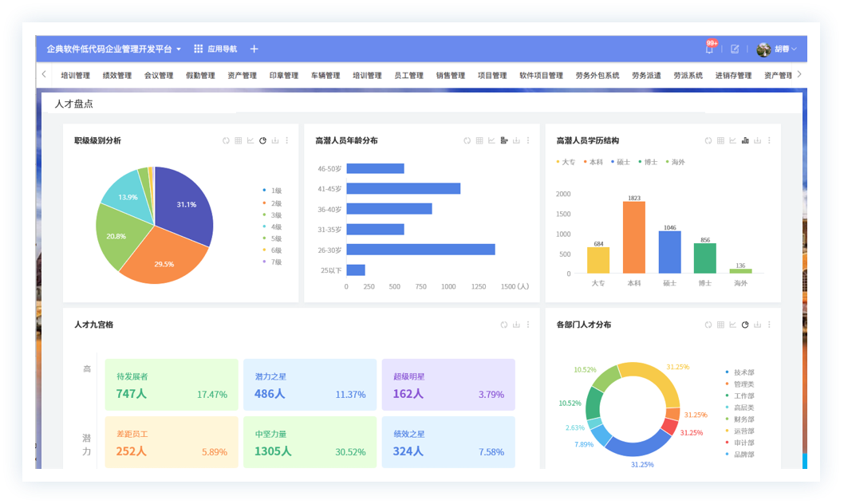Add new tab with the plus icon
This screenshot has width=844, height=504.
click(x=254, y=49)
